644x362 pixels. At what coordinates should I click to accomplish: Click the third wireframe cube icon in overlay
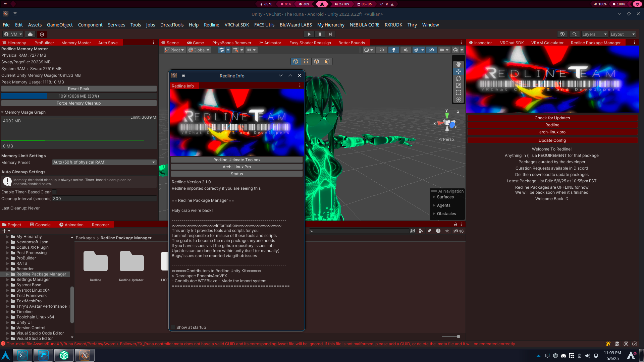[317, 61]
